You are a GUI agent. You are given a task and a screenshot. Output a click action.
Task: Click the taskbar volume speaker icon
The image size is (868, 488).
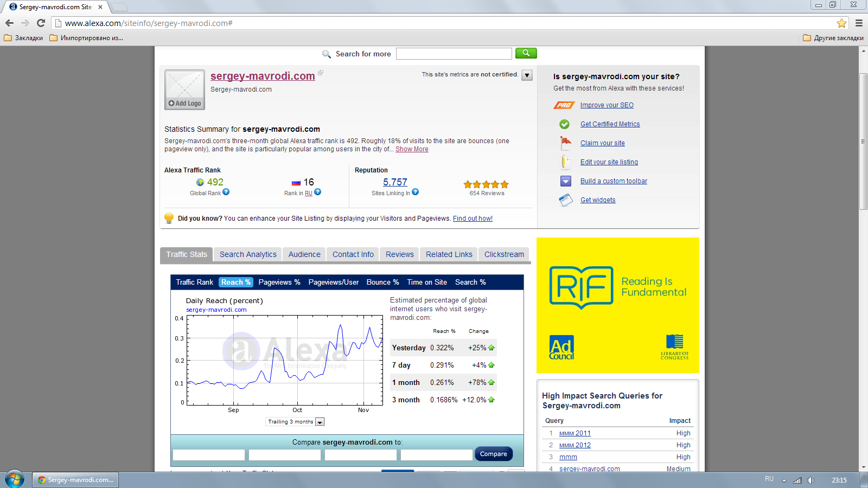tap(810, 480)
